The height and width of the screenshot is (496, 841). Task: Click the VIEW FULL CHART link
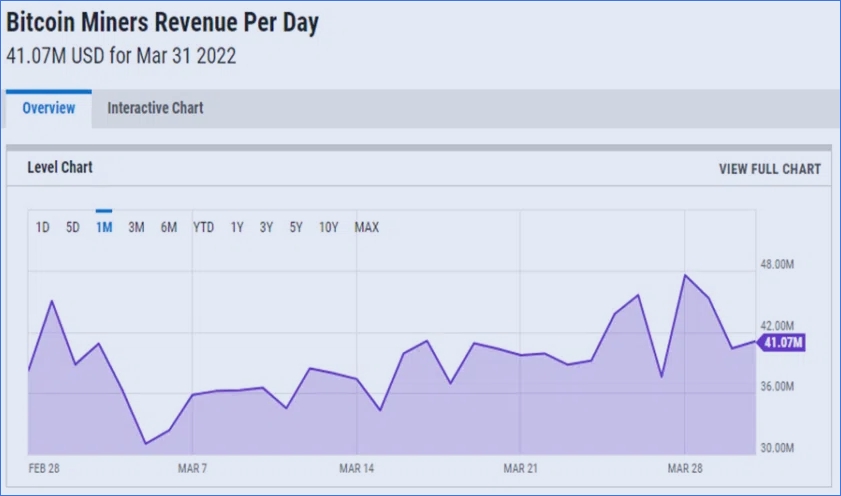point(770,169)
